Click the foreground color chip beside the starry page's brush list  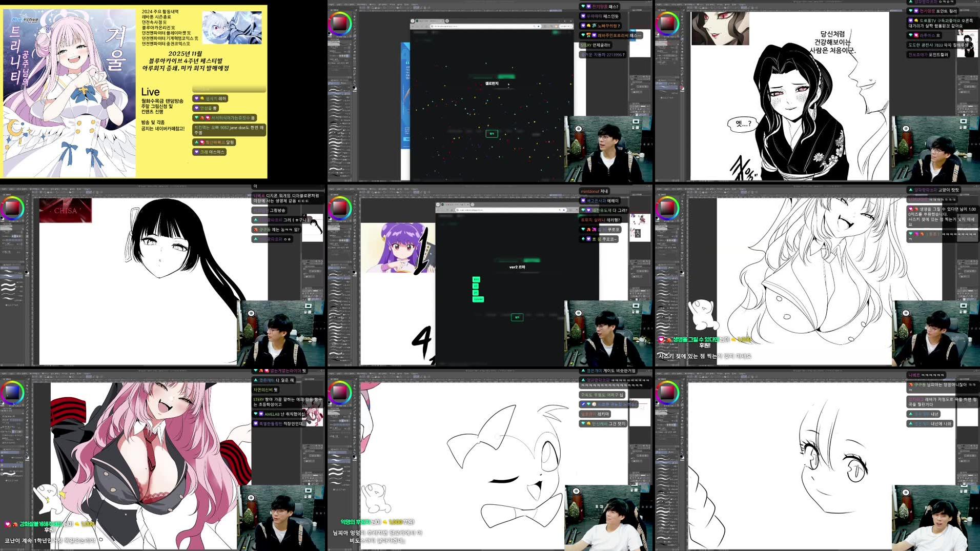(354, 88)
